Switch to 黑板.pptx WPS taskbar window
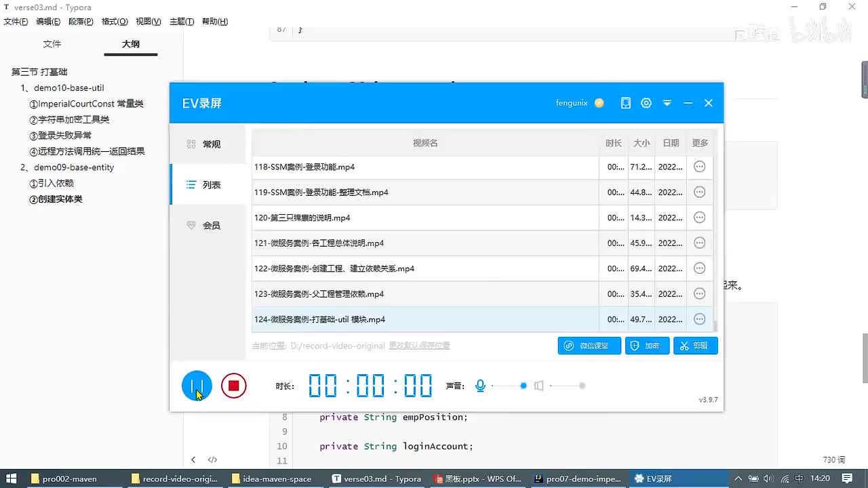This screenshot has width=868, height=488. tap(478, 479)
